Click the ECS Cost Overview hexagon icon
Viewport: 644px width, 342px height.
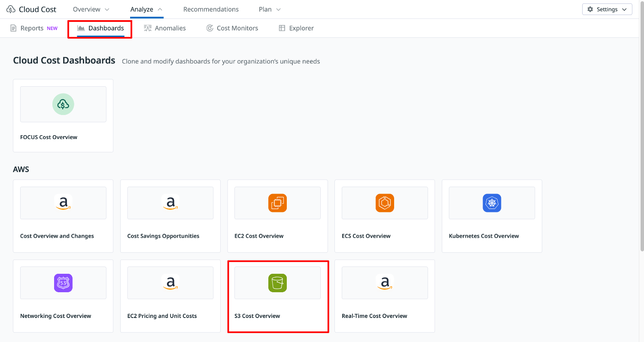point(385,203)
